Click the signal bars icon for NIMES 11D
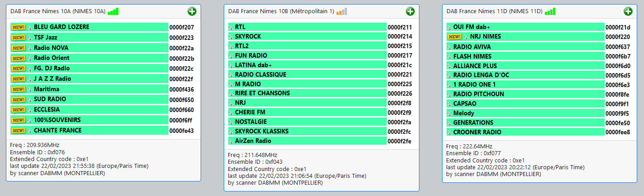The image size is (644, 196). pos(550,11)
